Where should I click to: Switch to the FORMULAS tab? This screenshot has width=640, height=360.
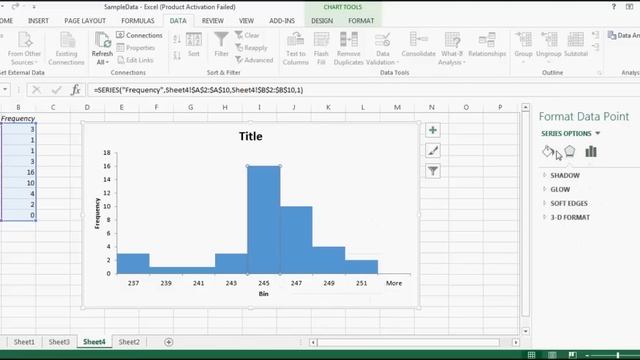pyautogui.click(x=138, y=20)
